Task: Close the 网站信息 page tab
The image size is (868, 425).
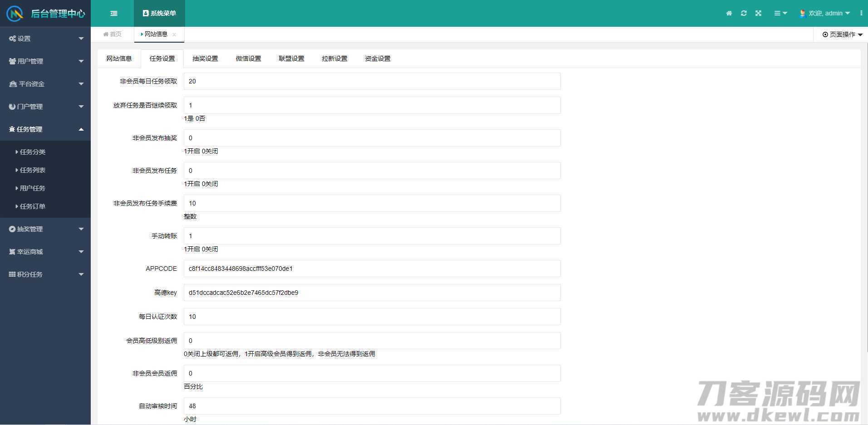Action: [x=174, y=34]
